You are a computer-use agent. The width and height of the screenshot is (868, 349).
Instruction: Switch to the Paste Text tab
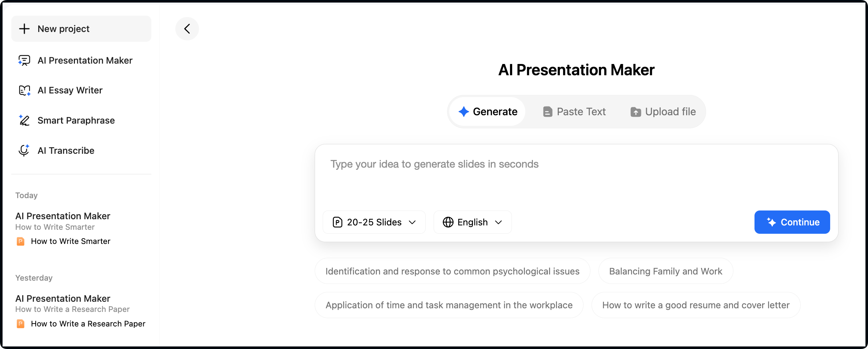pos(574,112)
